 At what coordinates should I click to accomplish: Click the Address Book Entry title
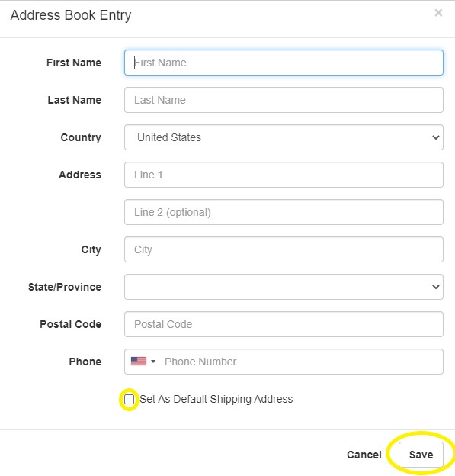click(71, 15)
